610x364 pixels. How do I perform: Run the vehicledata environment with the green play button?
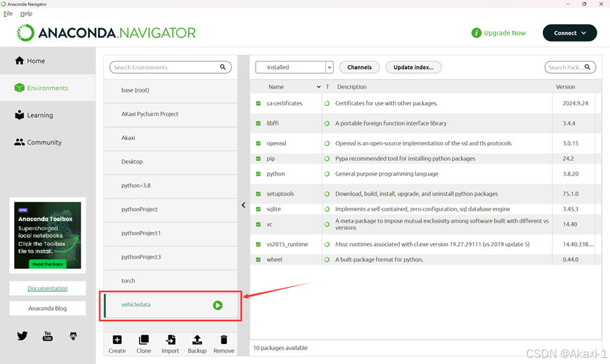point(218,305)
